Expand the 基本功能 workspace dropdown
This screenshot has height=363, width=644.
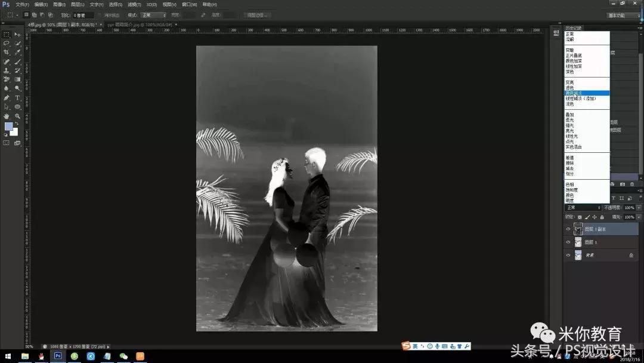coord(624,15)
